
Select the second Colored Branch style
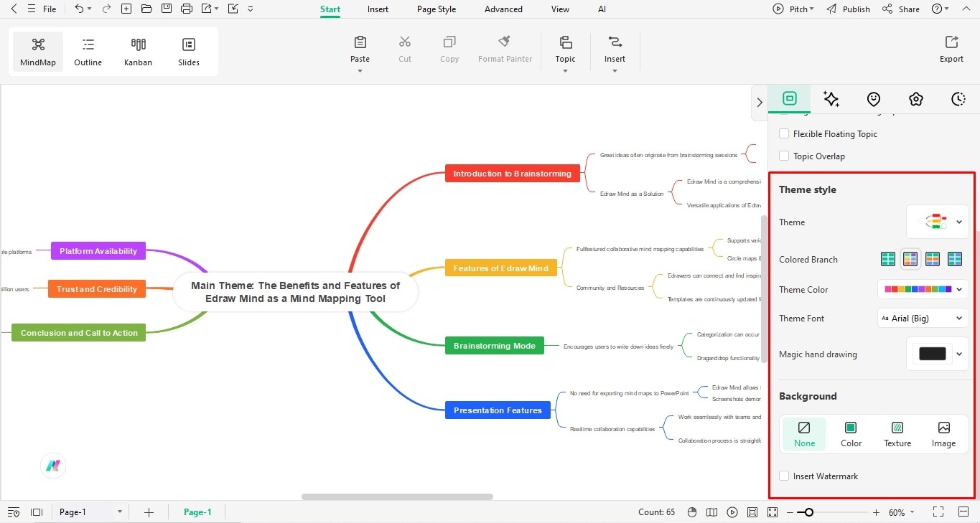[910, 259]
